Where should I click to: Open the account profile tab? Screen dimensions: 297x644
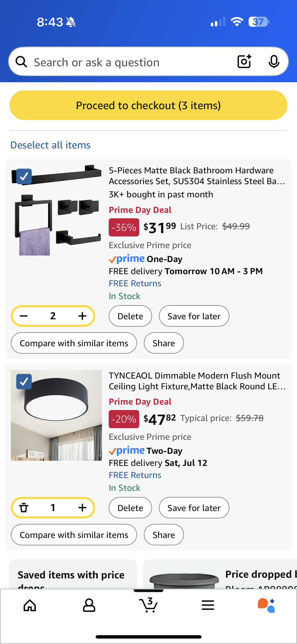coord(89,605)
